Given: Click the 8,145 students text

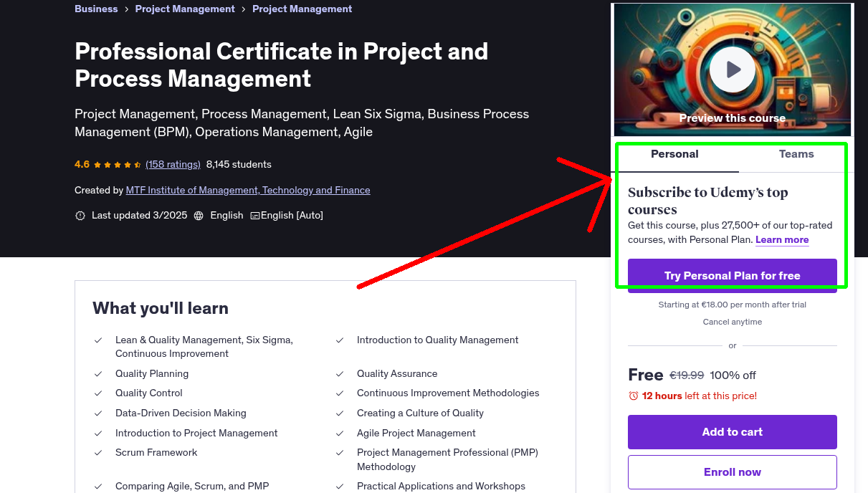Looking at the screenshot, I should point(239,164).
